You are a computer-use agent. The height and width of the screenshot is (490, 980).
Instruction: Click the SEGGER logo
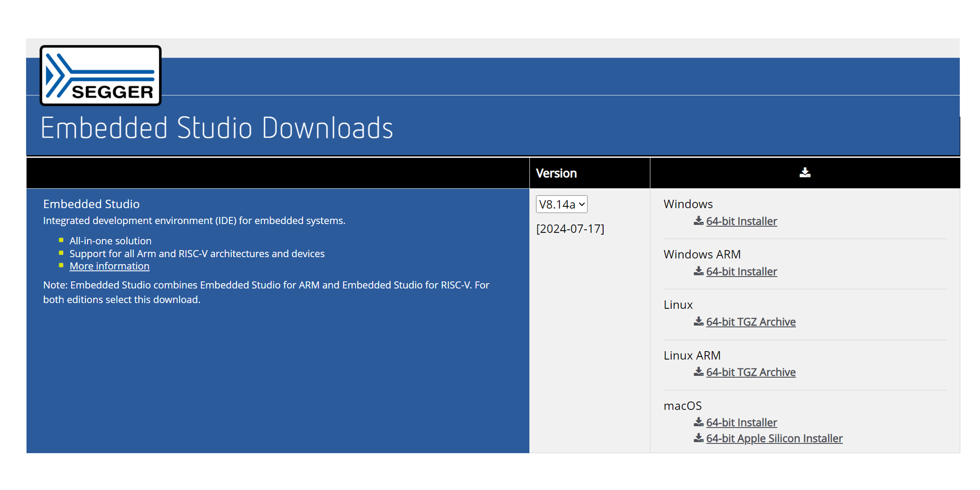100,75
